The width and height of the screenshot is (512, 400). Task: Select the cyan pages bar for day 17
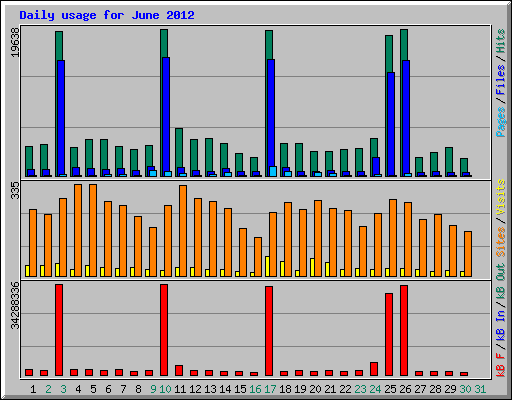[x=273, y=171]
